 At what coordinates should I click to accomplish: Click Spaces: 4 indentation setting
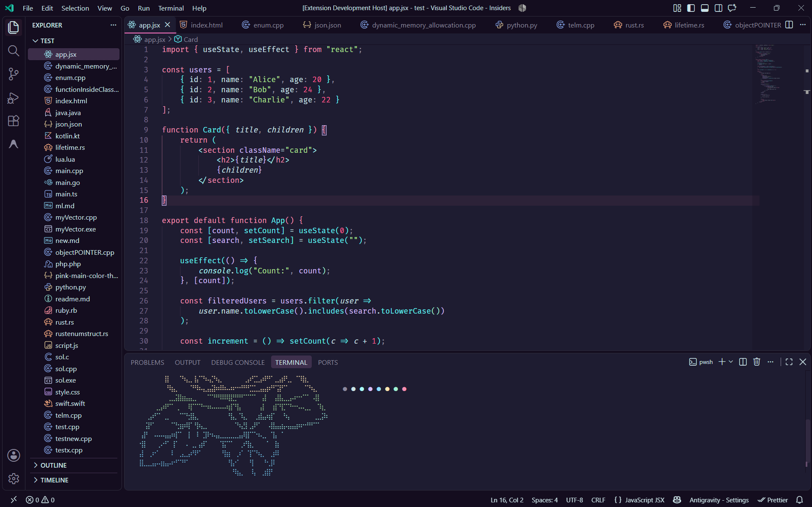pos(545,500)
